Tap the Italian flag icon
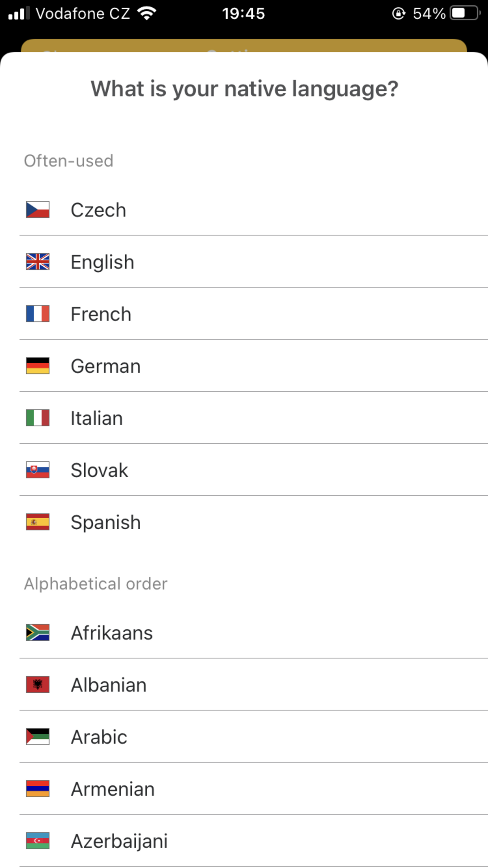 coord(37,418)
